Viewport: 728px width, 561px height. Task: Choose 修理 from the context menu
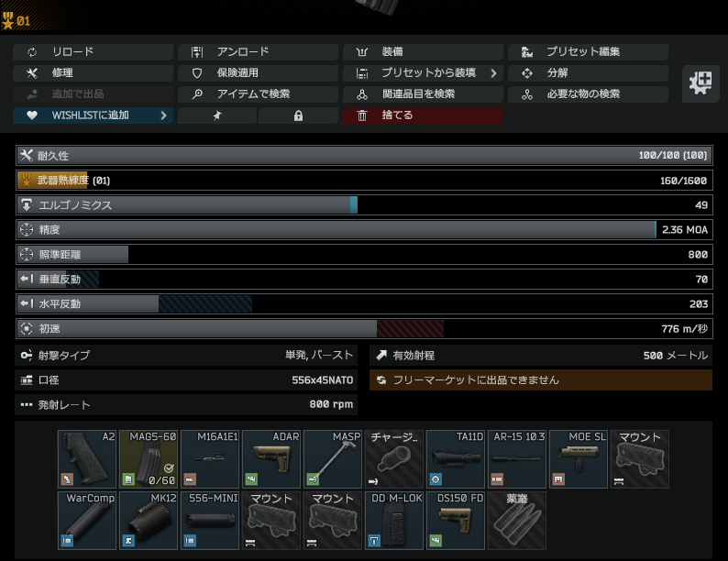(x=93, y=73)
